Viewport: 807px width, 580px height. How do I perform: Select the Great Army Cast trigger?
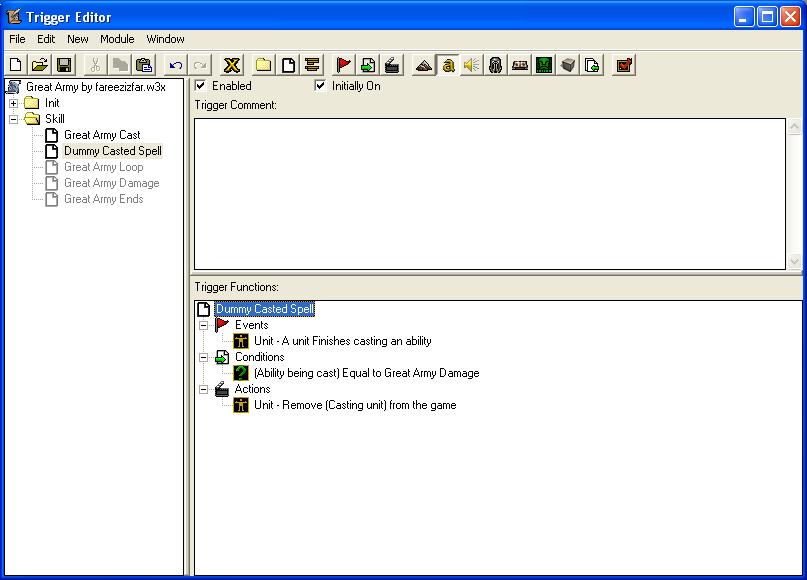click(x=102, y=135)
